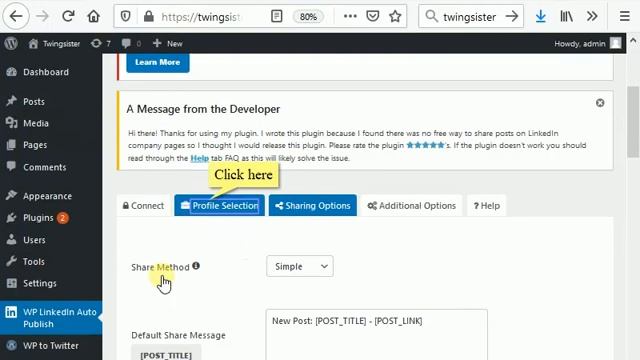Click the search go arrow
Image resolution: width=640 pixels, height=360 pixels.
511,16
